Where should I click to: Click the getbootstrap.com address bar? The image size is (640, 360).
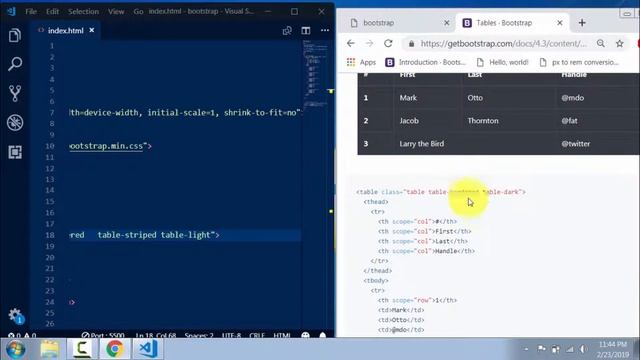pos(503,44)
